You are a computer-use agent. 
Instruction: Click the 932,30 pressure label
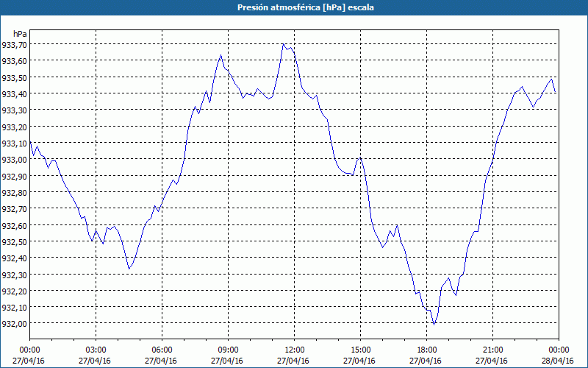pyautogui.click(x=14, y=274)
